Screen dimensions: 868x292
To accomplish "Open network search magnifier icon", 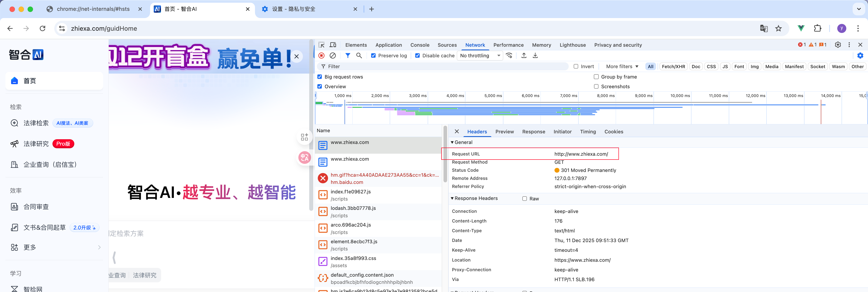I will point(359,56).
